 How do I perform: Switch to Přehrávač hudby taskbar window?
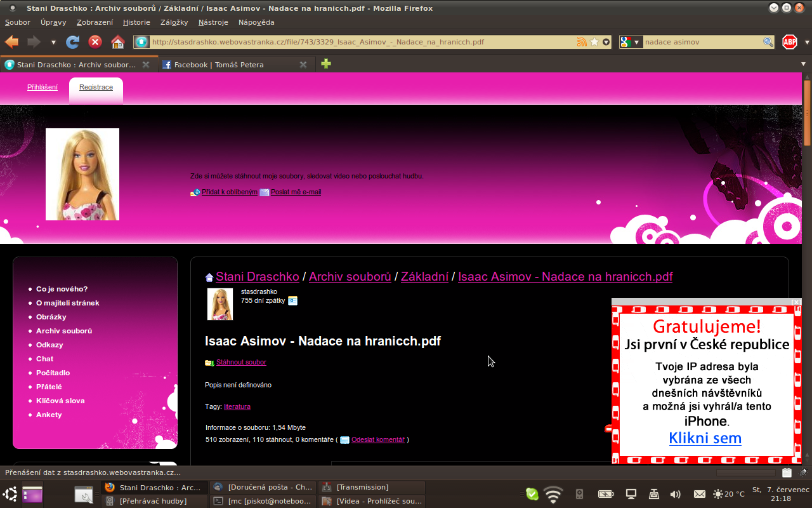[154, 501]
